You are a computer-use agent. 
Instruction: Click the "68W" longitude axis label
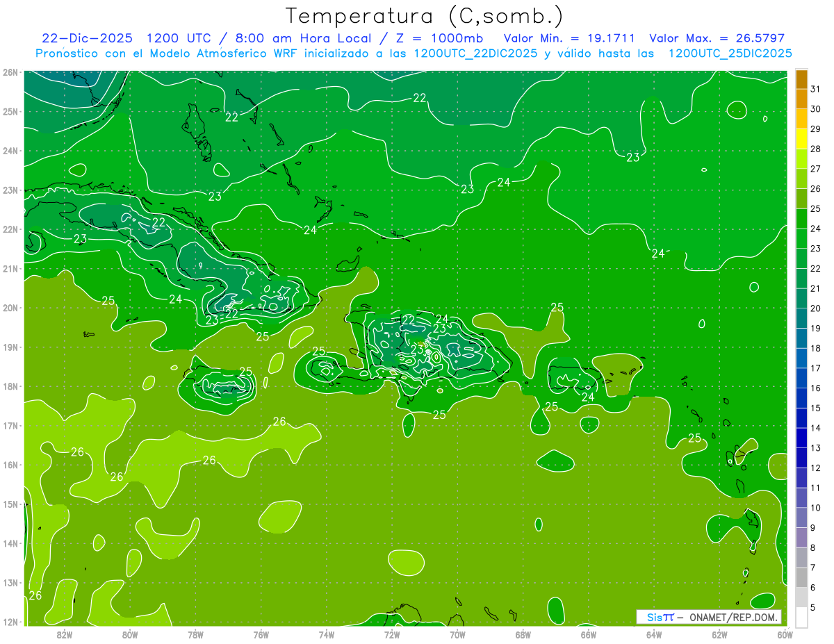tap(523, 634)
